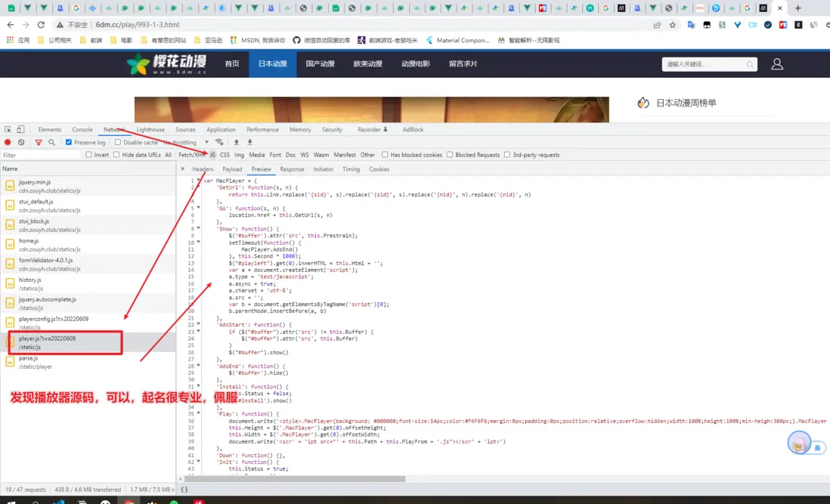Open network conditions wifi icon

(x=219, y=142)
